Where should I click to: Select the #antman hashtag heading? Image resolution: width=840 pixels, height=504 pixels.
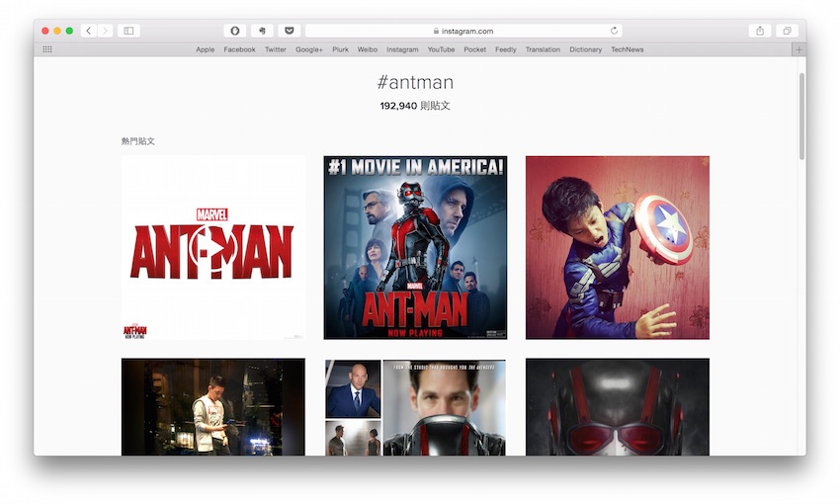point(415,82)
